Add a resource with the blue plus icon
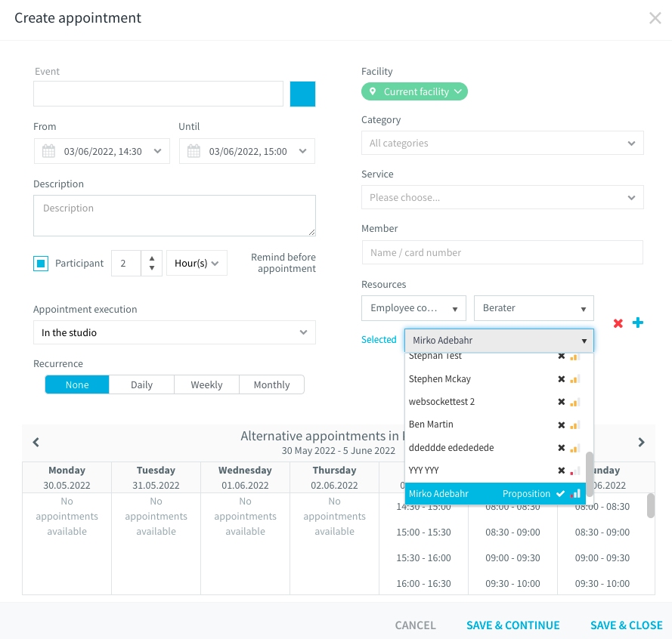This screenshot has width=672, height=639. (x=638, y=323)
